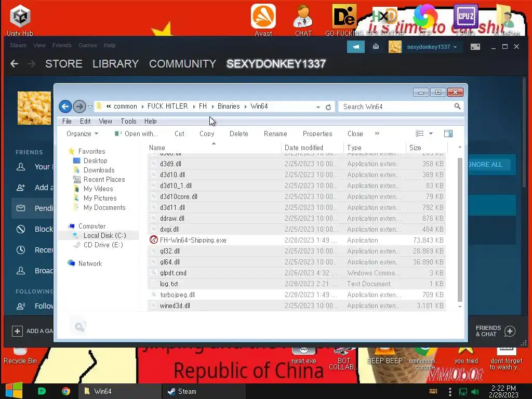Expand the Organize dropdown

[x=82, y=134]
